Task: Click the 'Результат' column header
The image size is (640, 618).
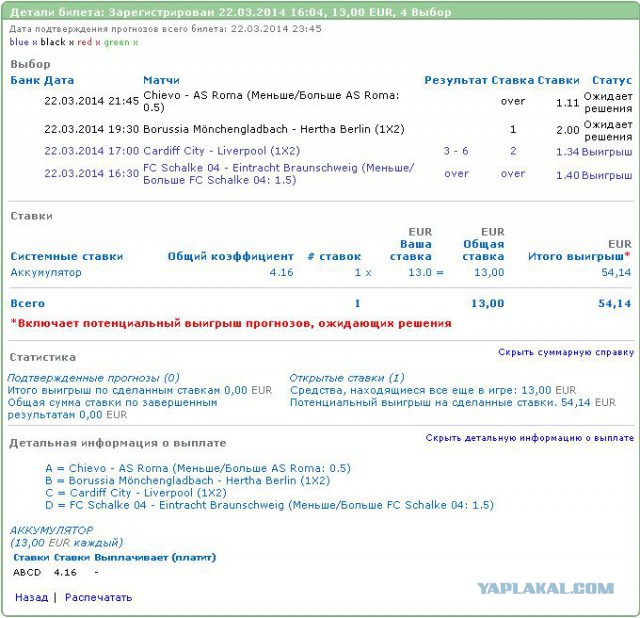Action: click(456, 80)
